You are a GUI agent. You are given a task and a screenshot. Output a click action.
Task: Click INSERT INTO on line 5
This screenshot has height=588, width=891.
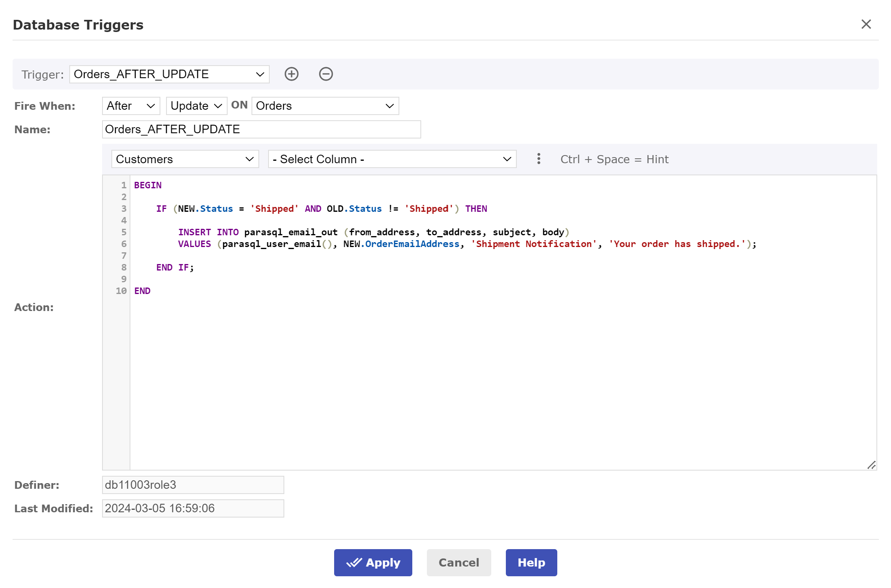click(x=208, y=232)
